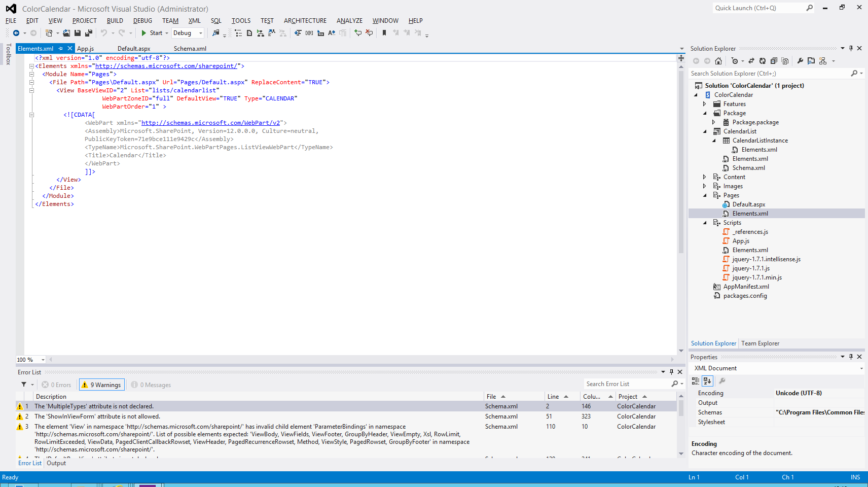
Task: Collapse the CalendarList node
Action: pos(704,131)
